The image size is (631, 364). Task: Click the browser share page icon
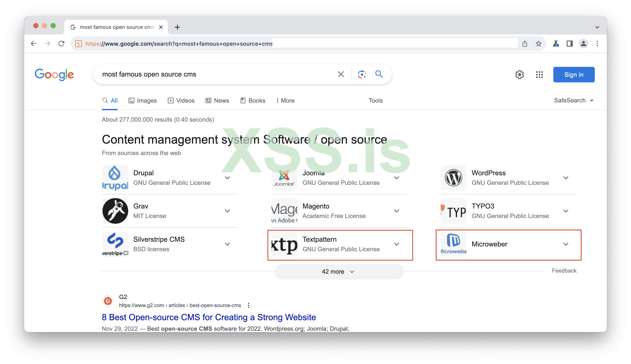[x=525, y=44]
